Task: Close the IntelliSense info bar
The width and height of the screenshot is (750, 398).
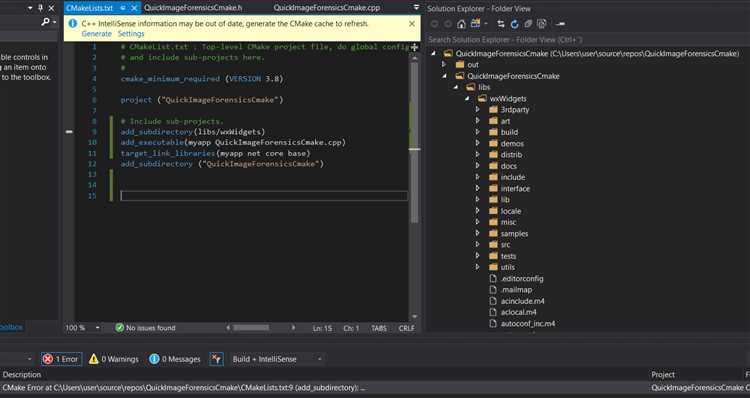Action: click(412, 23)
